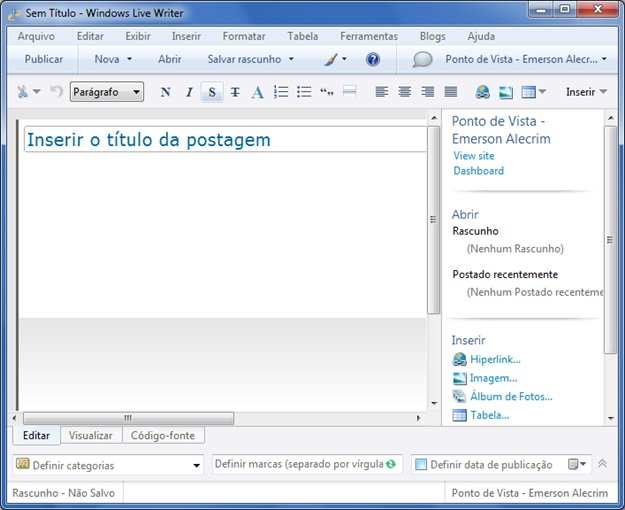This screenshot has width=625, height=510.
Task: Click Salvar rascunho button
Action: click(x=244, y=59)
